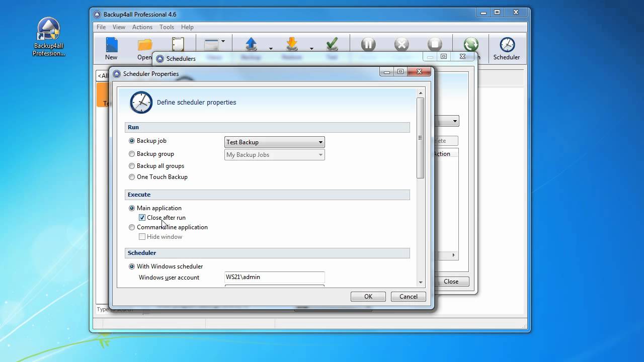Image resolution: width=644 pixels, height=362 pixels.
Task: Click the Windows user account field
Action: pyautogui.click(x=274, y=277)
